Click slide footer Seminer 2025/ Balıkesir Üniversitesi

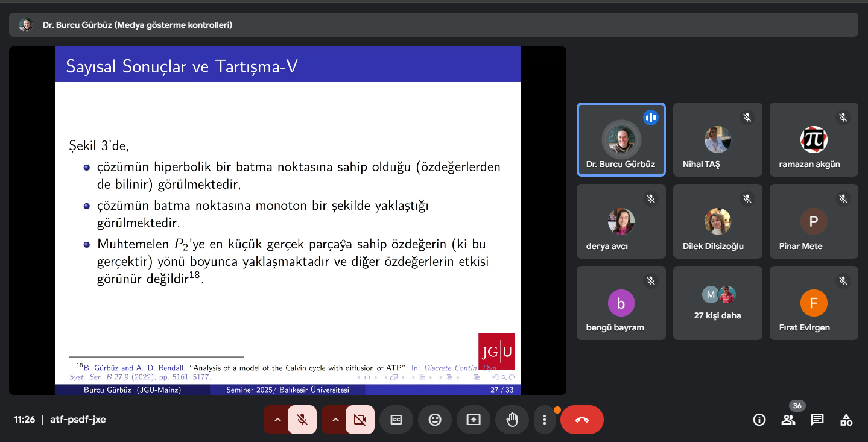pos(288,390)
